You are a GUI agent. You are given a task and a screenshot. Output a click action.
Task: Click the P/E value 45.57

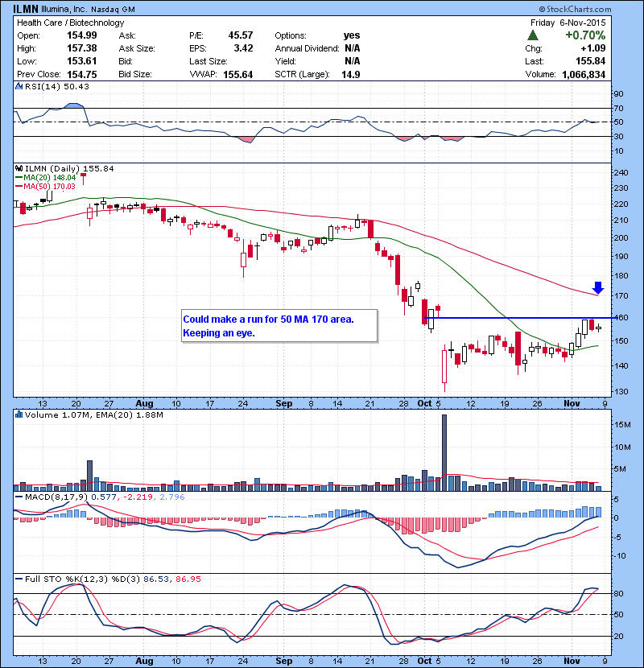241,35
